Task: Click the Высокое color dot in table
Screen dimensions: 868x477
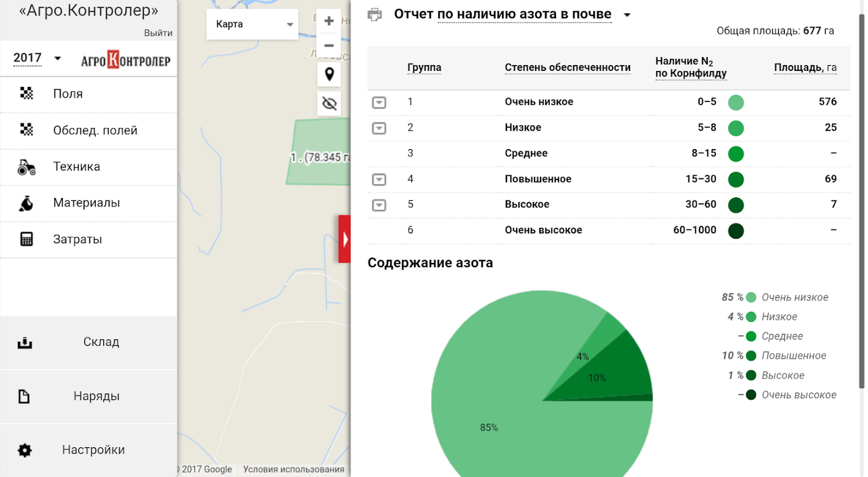Action: coord(736,205)
